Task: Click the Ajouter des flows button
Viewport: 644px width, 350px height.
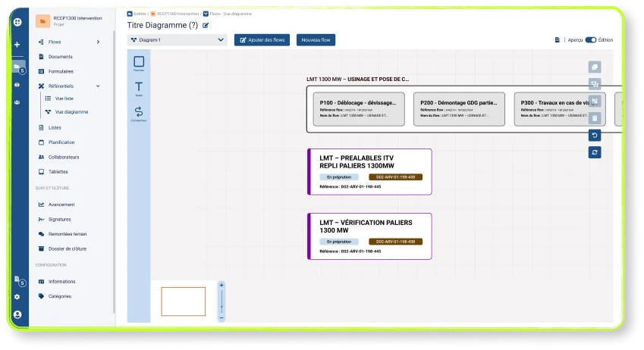Action: point(262,40)
